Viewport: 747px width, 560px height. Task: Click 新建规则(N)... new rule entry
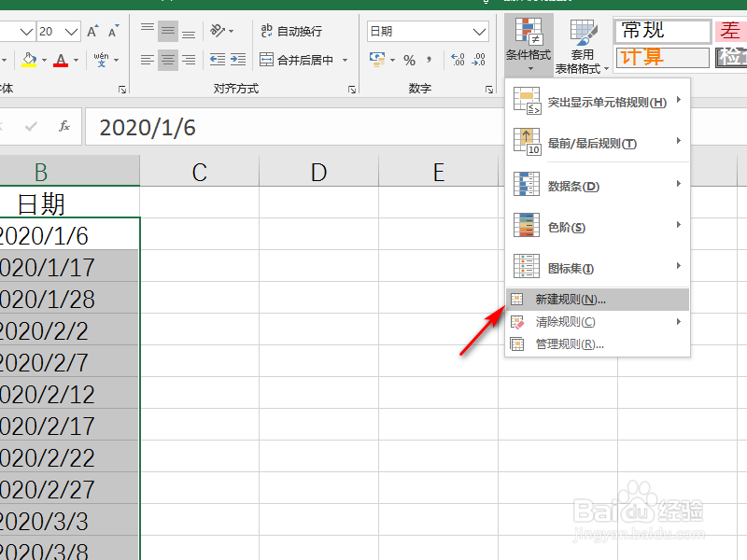[x=598, y=300]
